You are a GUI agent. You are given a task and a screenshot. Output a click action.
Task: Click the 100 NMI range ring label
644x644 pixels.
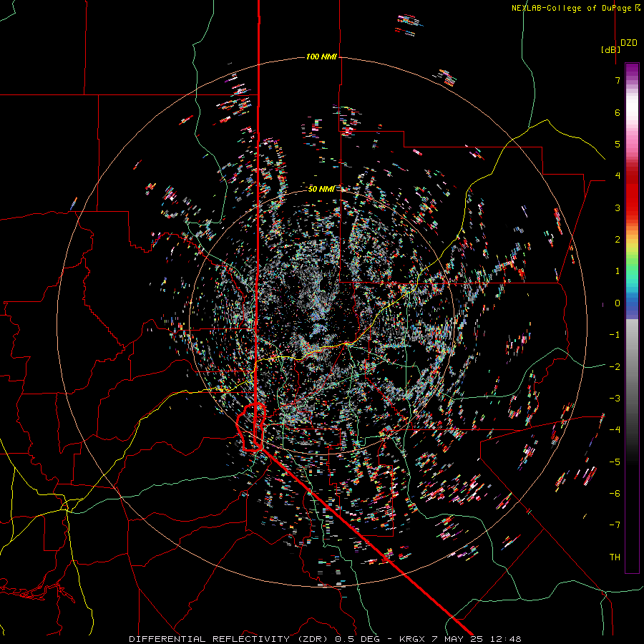pos(321,57)
